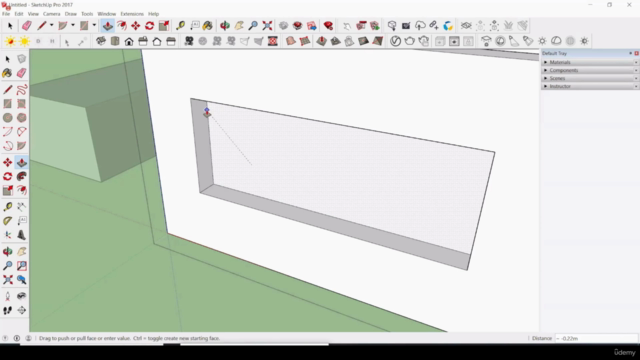Select the Freehand tool in left toolbar
The height and width of the screenshot is (360, 640).
(22, 90)
